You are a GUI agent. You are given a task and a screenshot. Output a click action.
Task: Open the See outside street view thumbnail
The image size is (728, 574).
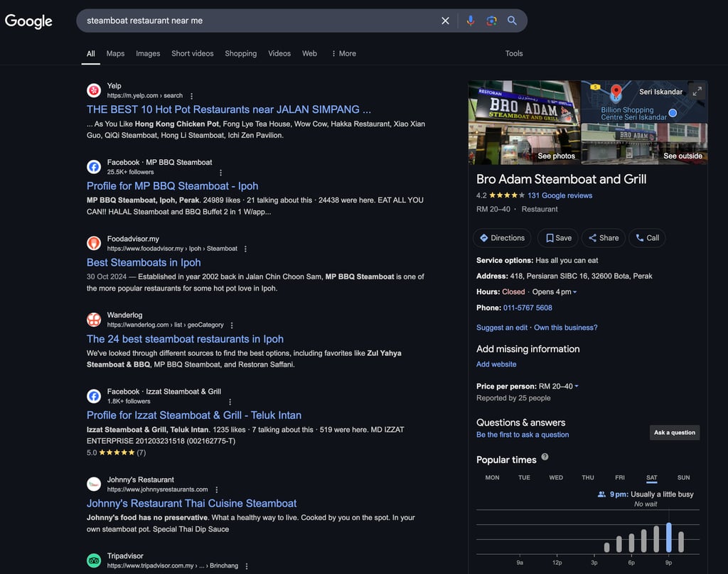[x=644, y=143]
